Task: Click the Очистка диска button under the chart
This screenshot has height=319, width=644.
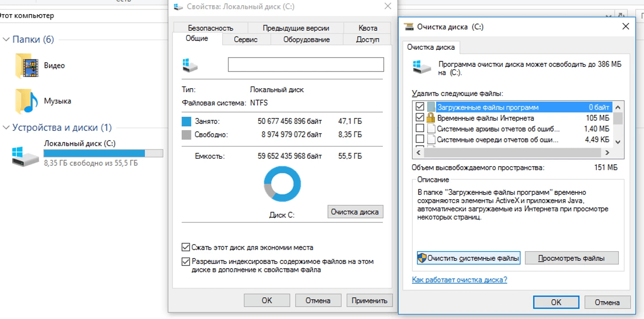Action: pos(355,211)
